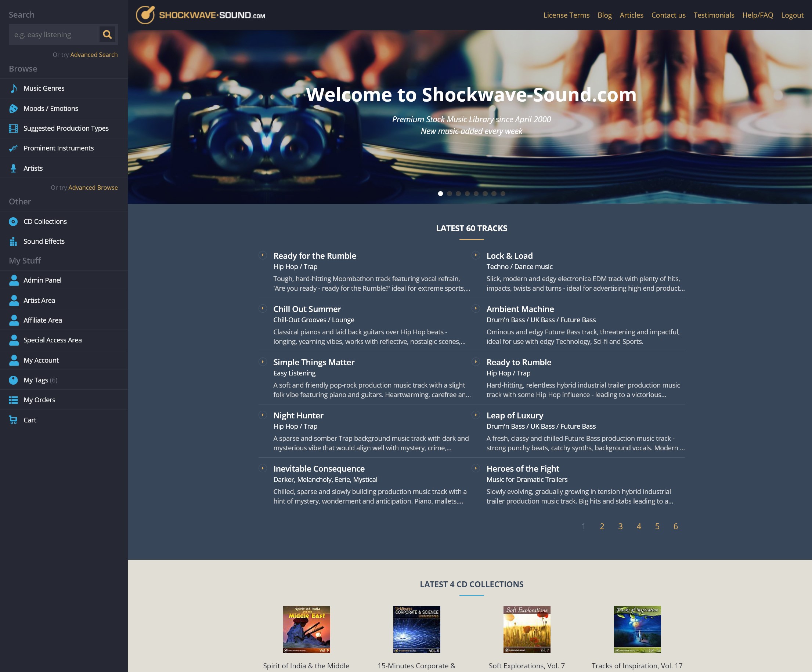Click the Help/FAQ menu item
Screen dimensions: 812x672
[757, 14]
